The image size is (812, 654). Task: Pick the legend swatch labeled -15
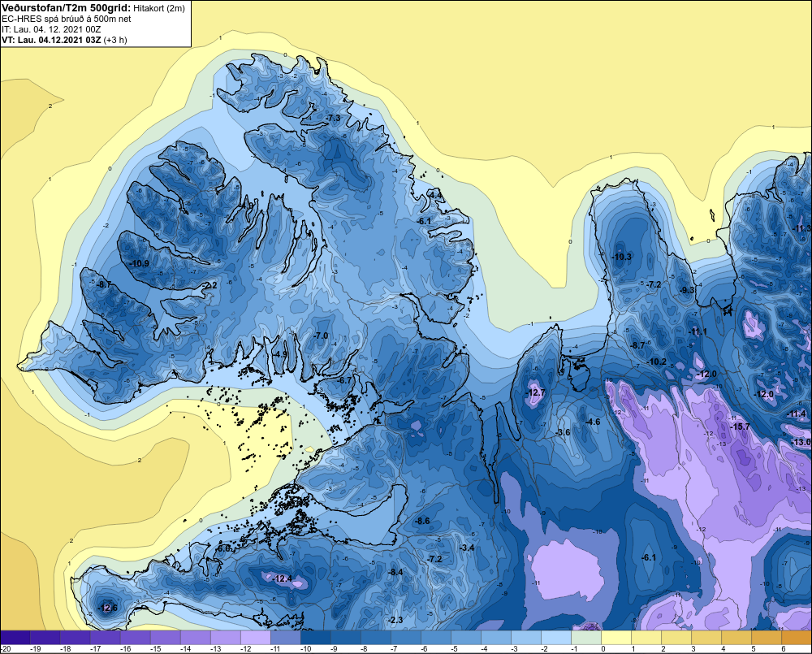pyautogui.click(x=166, y=638)
